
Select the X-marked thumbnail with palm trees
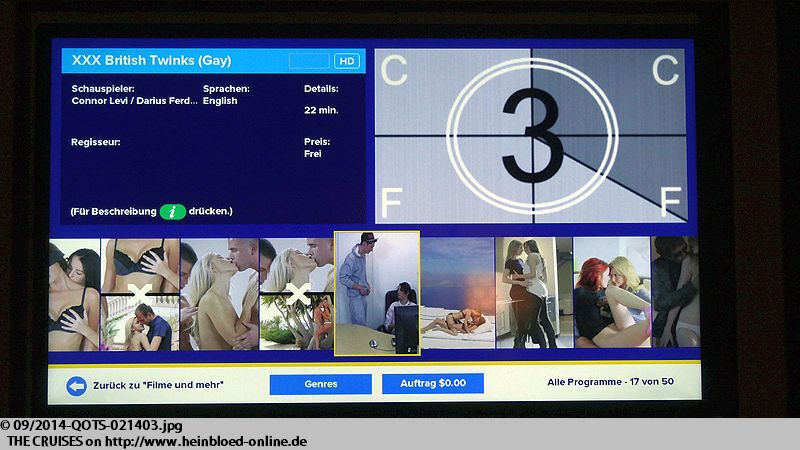[x=296, y=294]
